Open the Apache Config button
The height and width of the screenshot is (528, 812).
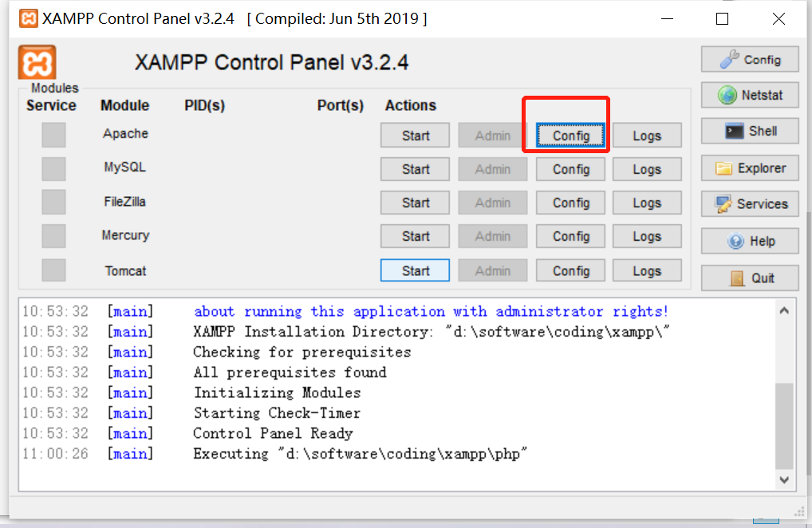570,136
